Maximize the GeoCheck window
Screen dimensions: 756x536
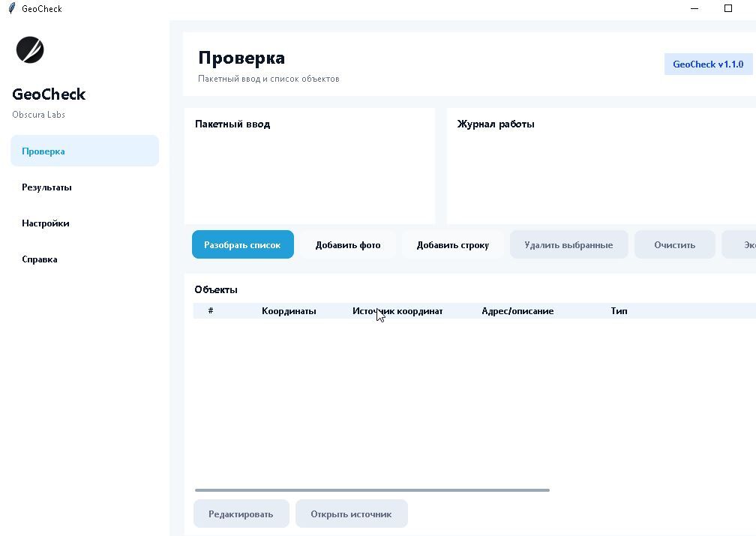click(x=728, y=8)
